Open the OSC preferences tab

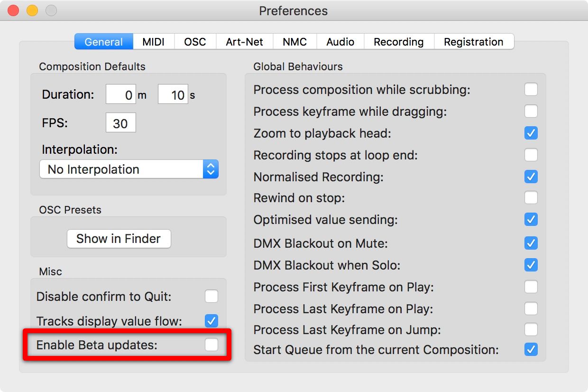click(x=195, y=42)
